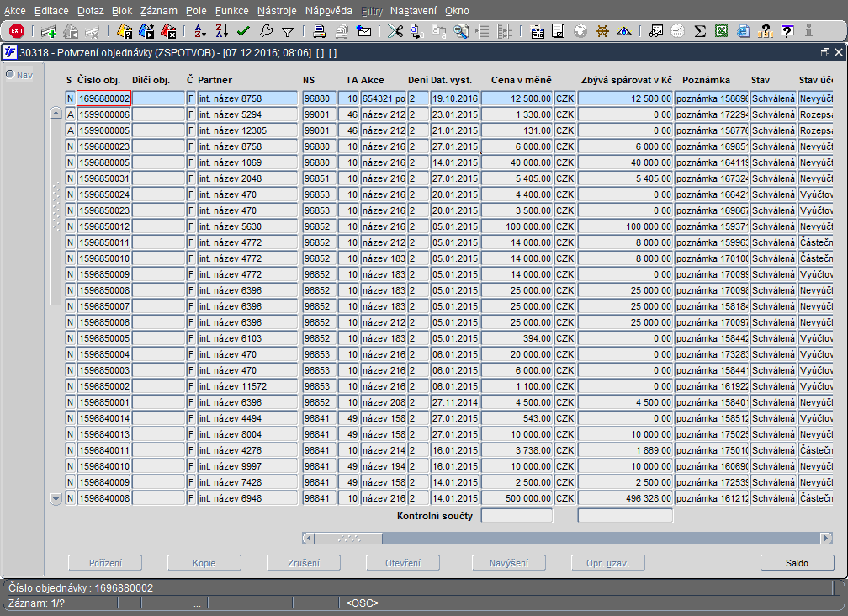Open the Záznam menu

click(x=158, y=11)
